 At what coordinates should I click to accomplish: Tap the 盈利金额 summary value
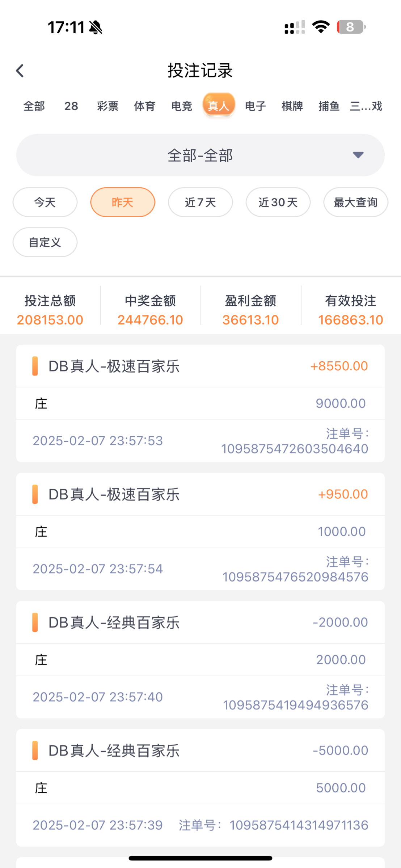250,320
